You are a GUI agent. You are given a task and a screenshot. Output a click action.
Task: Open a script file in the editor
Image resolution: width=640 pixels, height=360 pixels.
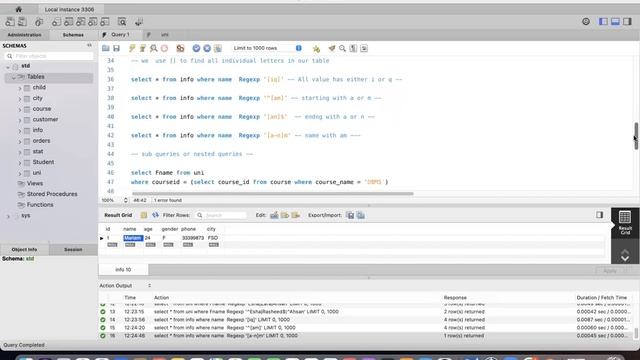point(106,48)
